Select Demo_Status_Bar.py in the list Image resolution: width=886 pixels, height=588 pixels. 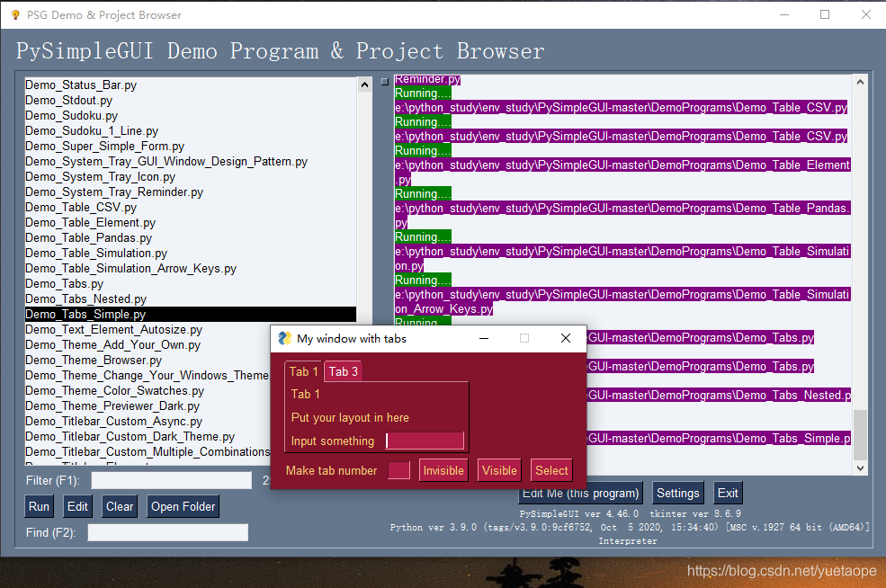coord(191,85)
